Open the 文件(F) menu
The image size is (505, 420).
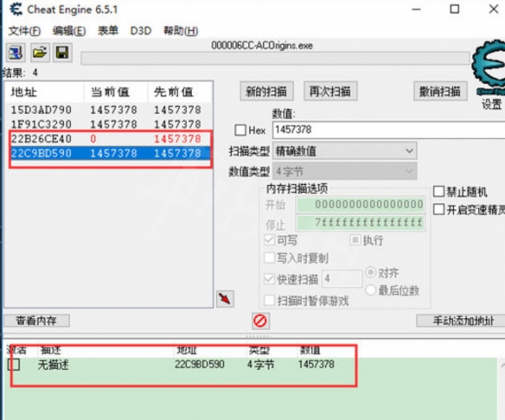(x=24, y=31)
